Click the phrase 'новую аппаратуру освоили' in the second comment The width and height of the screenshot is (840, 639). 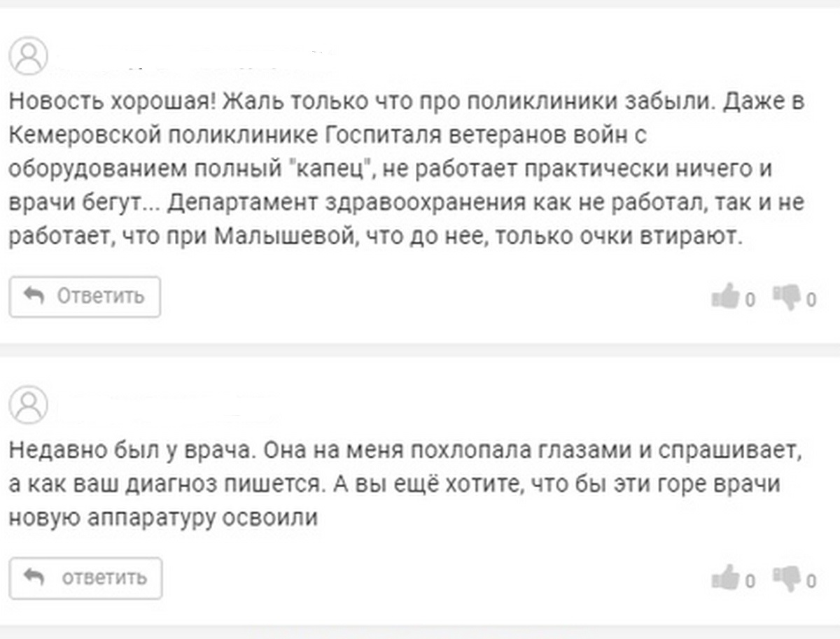tap(164, 517)
